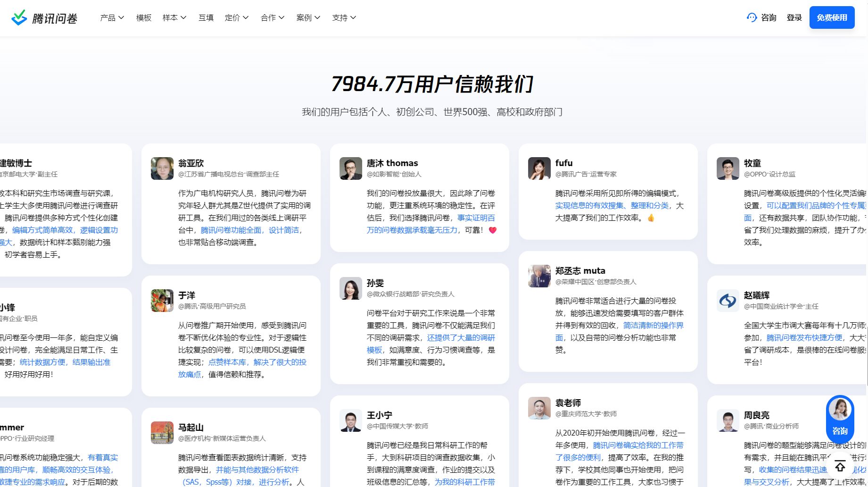Image resolution: width=868 pixels, height=487 pixels.
Task: Click the 登录 link
Action: tap(794, 17)
